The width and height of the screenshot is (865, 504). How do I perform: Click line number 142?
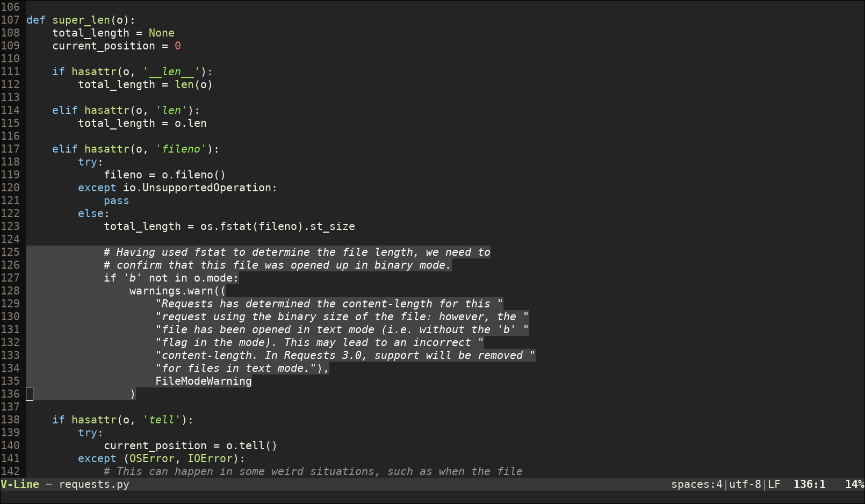tap(10, 471)
